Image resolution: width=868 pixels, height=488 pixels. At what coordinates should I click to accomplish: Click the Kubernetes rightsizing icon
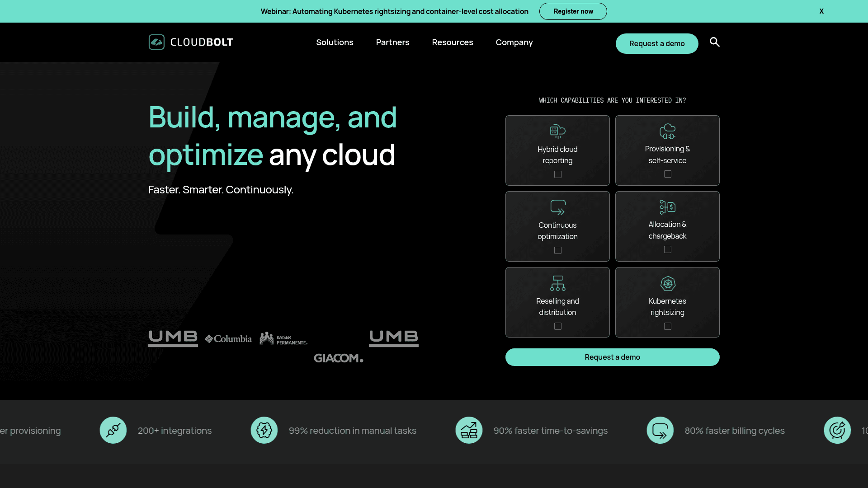pyautogui.click(x=667, y=283)
